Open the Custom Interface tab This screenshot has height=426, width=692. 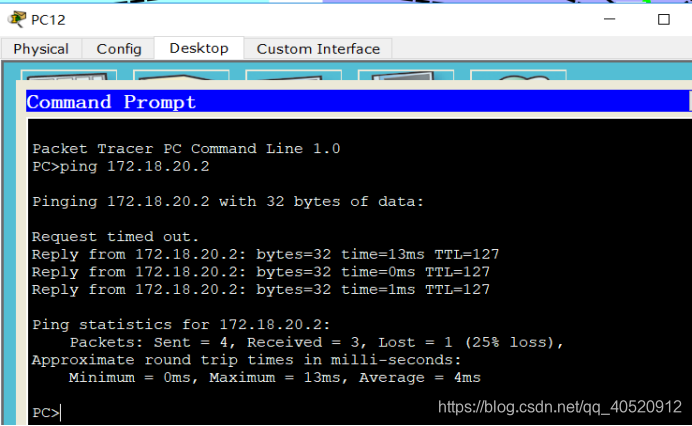(x=318, y=49)
